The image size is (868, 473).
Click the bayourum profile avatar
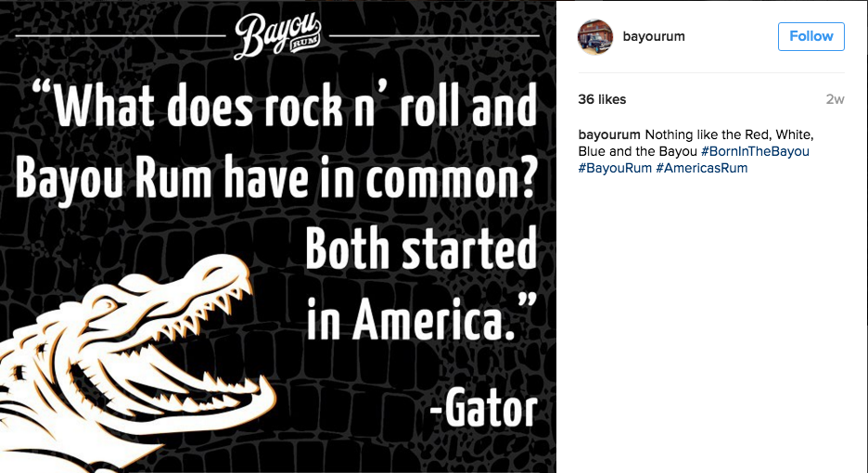[595, 36]
